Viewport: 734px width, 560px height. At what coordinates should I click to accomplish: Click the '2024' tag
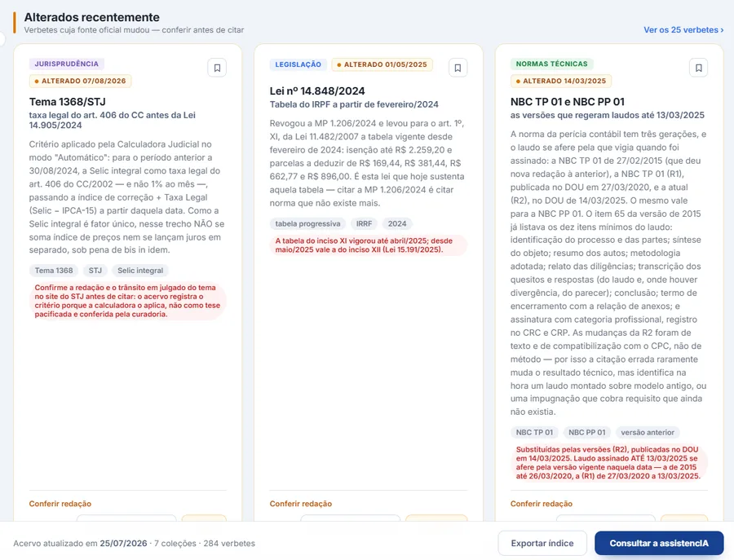point(397,223)
